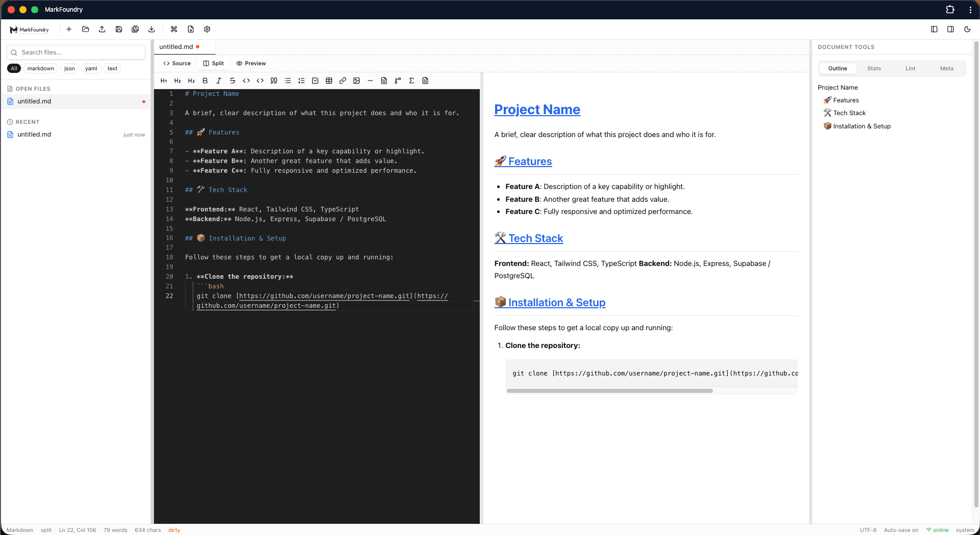This screenshot has width=980, height=535.
Task: Select the All file filter chip
Action: coord(14,68)
